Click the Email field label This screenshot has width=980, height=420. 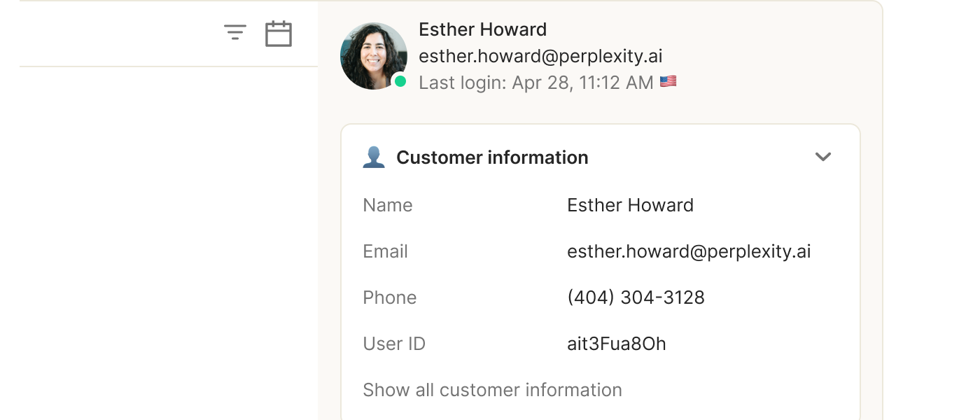[385, 251]
